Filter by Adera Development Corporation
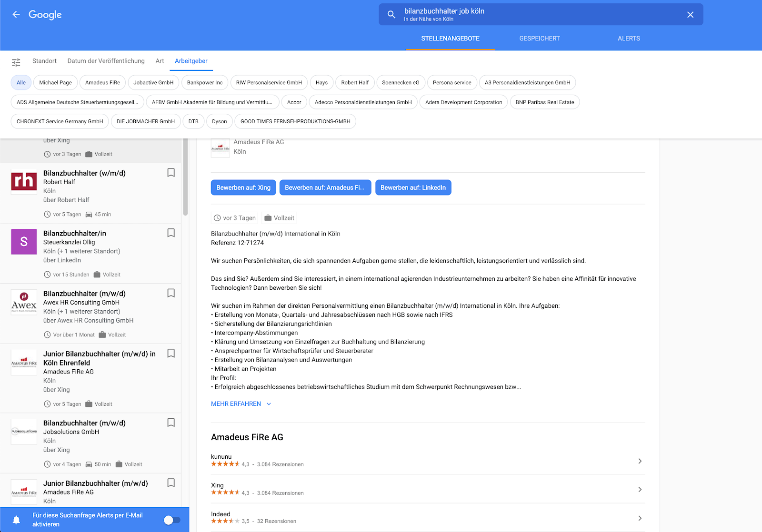 (464, 102)
